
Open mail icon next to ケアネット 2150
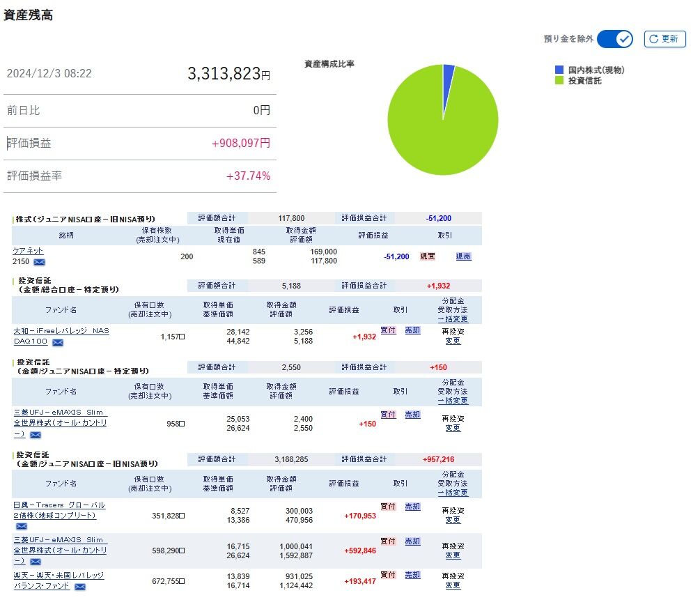point(39,262)
